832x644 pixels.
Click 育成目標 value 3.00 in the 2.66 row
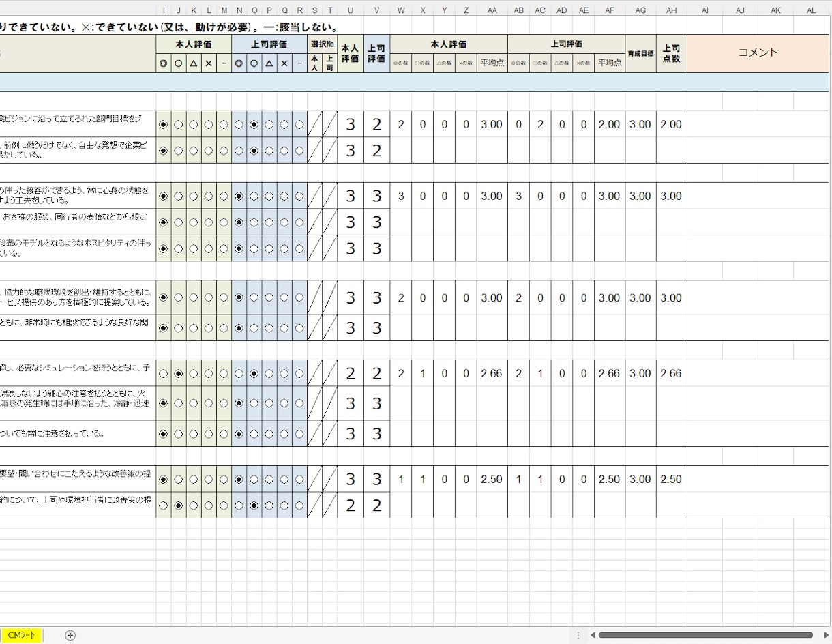click(640, 374)
